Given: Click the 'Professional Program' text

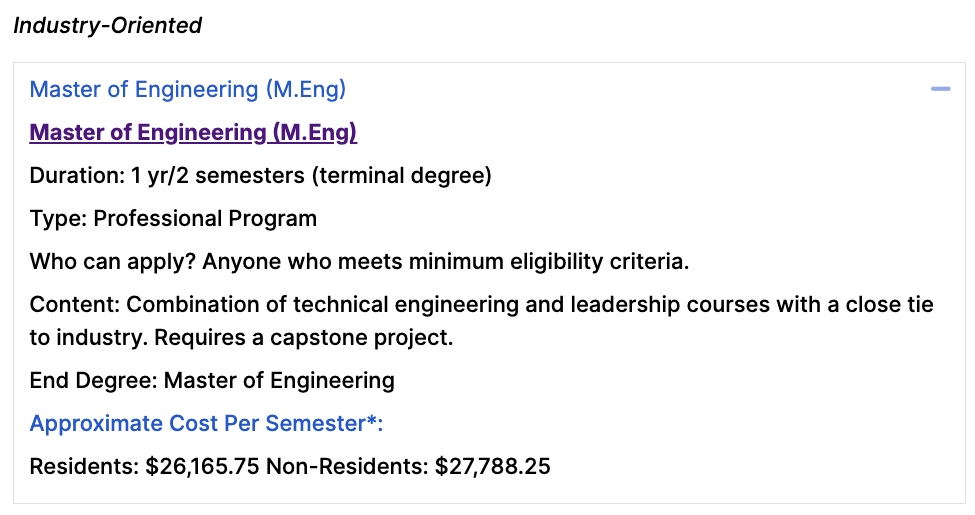Looking at the screenshot, I should coord(205,219).
